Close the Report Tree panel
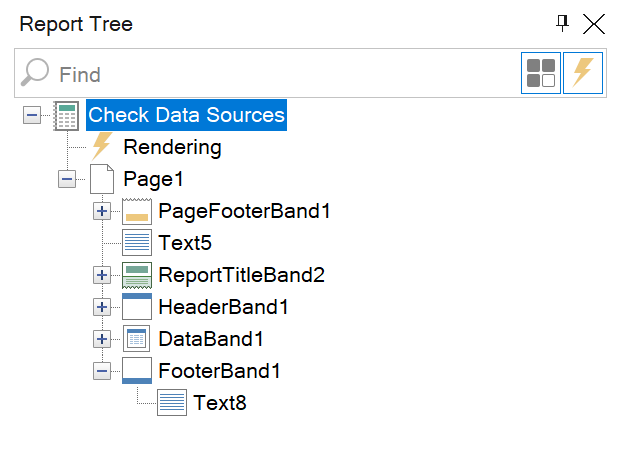620x470 pixels. pos(594,24)
